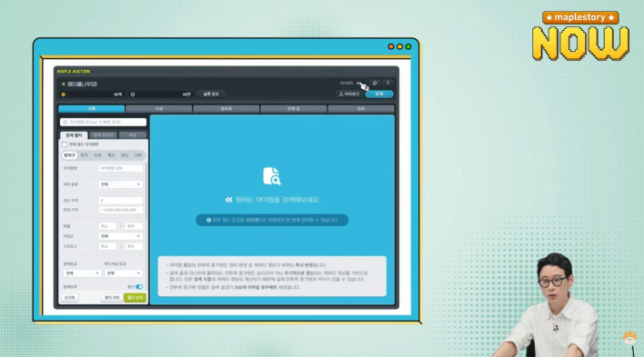Viewport: 644px width, 357px height.
Task: Choose the 캐시 category pill
Action: pyautogui.click(x=111, y=155)
